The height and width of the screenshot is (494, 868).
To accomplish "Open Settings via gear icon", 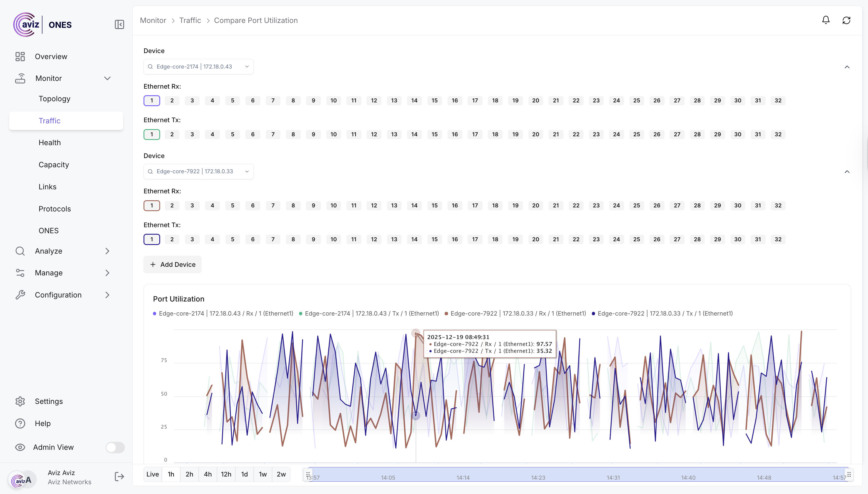I will [x=20, y=401].
